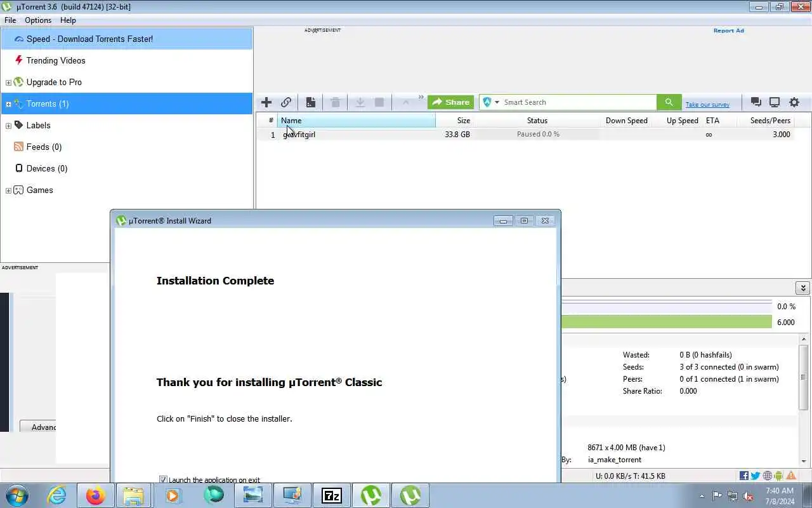The height and width of the screenshot is (508, 812).
Task: Open the Options menu
Action: coord(38,20)
